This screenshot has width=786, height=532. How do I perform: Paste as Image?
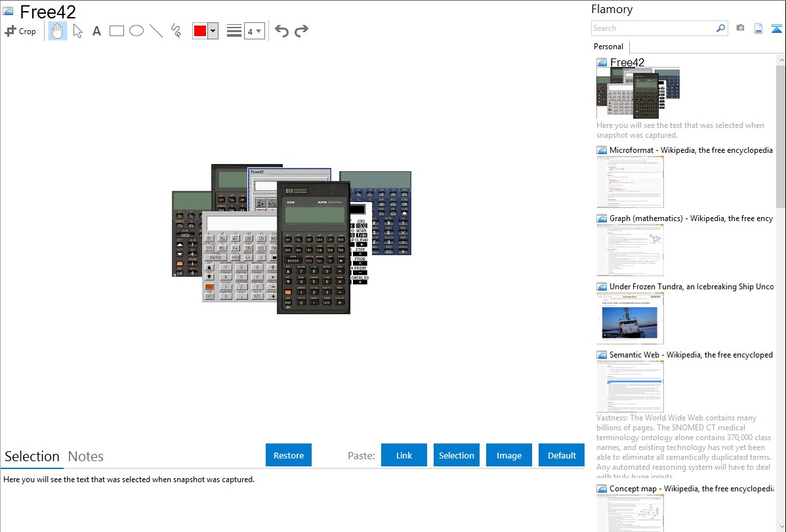click(509, 455)
